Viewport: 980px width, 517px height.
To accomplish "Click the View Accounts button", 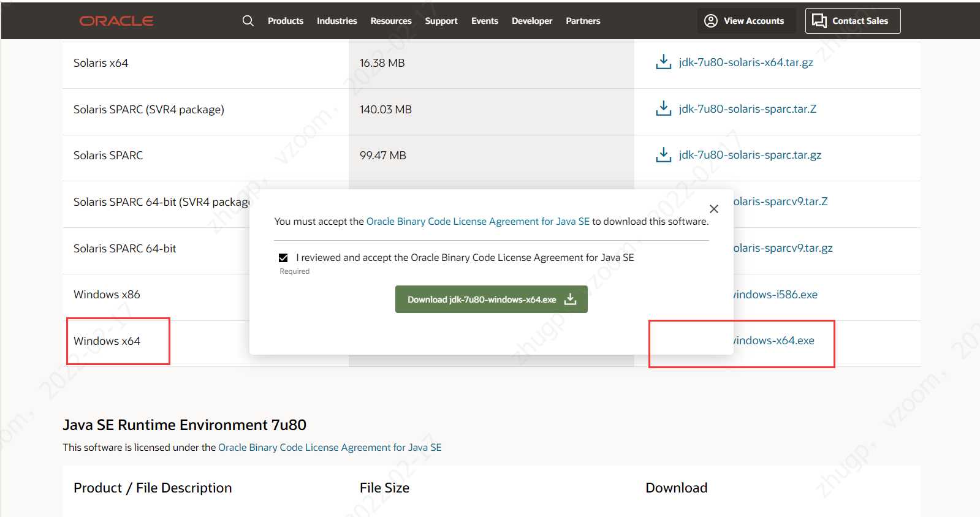I will tap(746, 21).
